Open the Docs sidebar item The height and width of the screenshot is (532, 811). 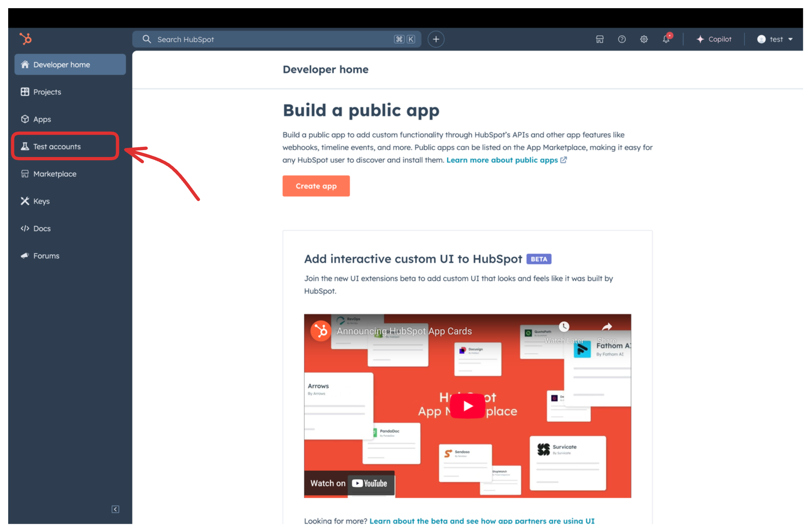42,229
